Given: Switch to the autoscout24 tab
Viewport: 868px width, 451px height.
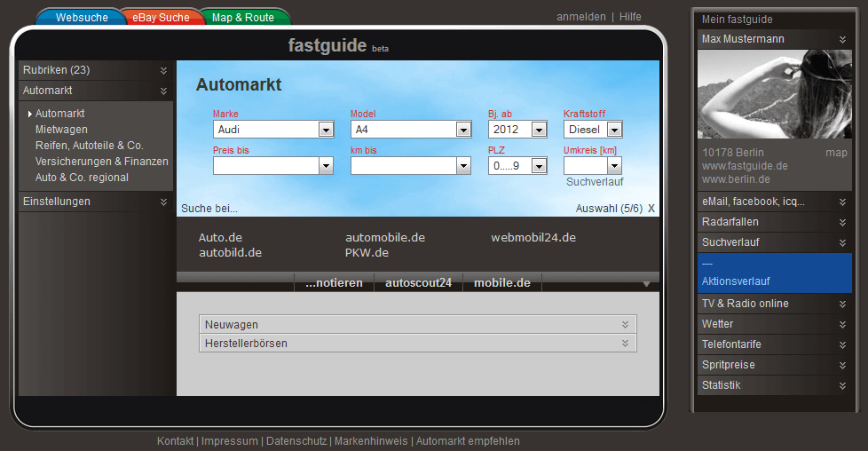Looking at the screenshot, I should coord(419,282).
